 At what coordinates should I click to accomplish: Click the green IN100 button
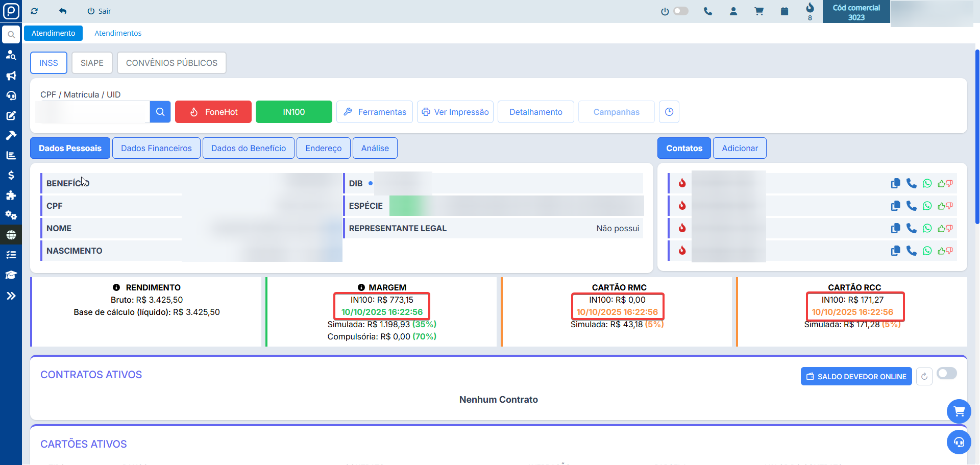(293, 112)
